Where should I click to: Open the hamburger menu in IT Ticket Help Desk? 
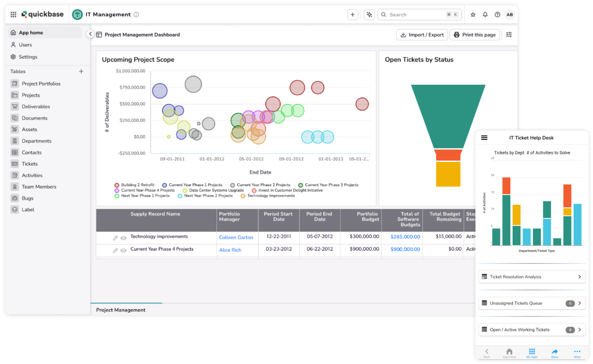coord(484,138)
